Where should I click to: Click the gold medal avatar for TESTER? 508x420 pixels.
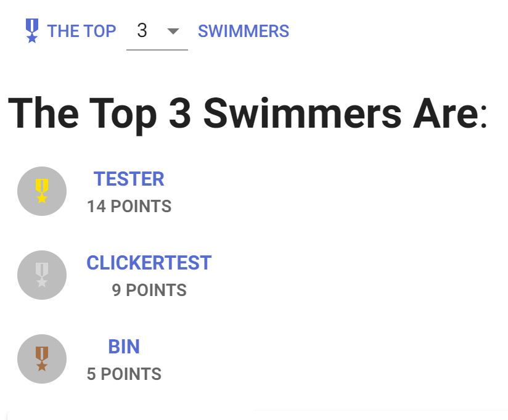pos(42,191)
